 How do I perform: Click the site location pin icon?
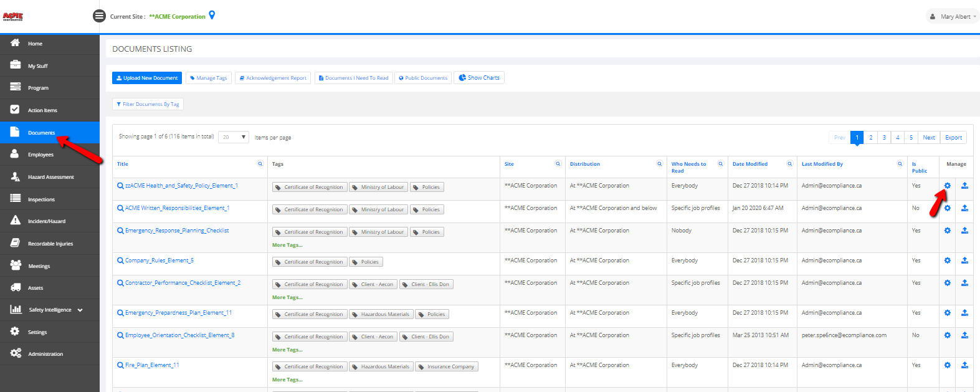[x=212, y=15]
